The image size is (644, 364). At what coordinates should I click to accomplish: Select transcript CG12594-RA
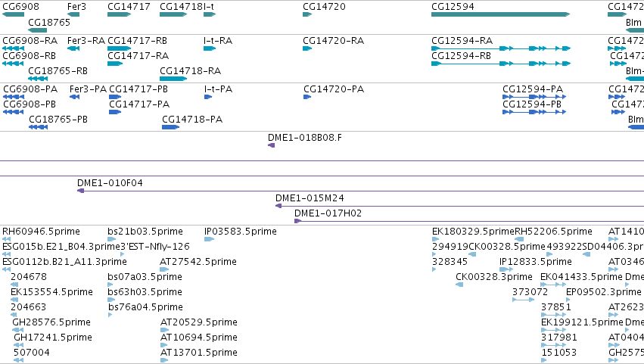click(462, 41)
